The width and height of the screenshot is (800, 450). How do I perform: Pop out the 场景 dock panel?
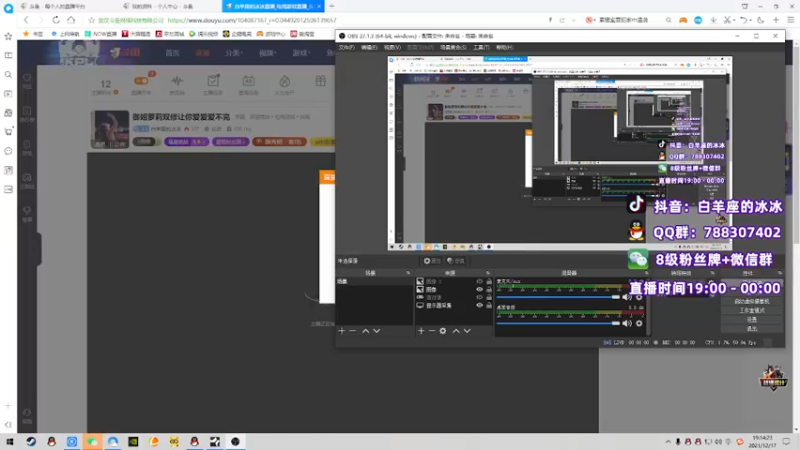coord(408,273)
